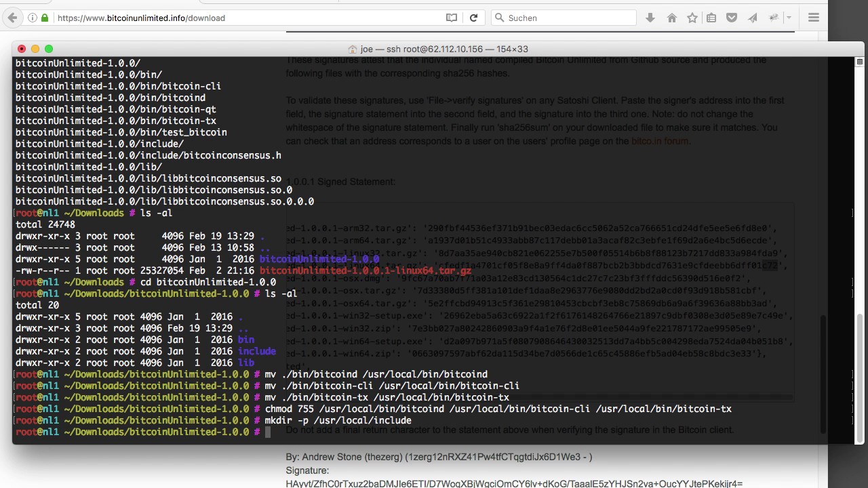Screen dimensions: 868x488
Task: Click 'total 24748' output line
Action: [x=45, y=225]
